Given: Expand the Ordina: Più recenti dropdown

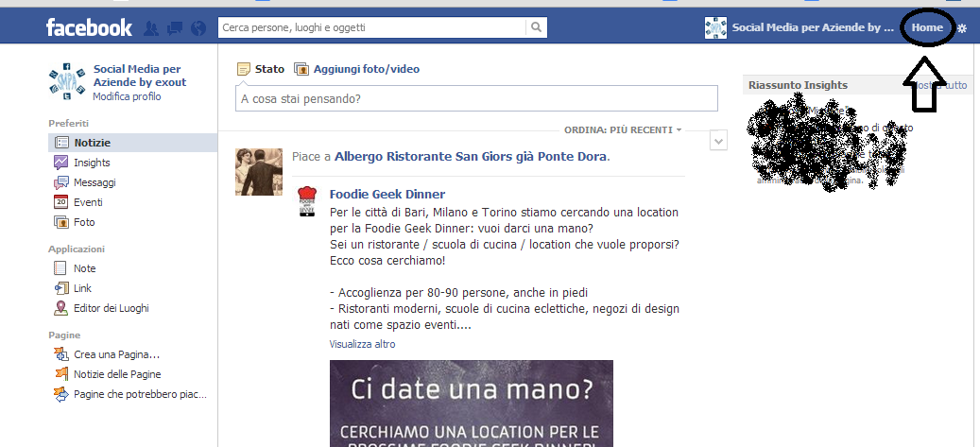Looking at the screenshot, I should (624, 129).
